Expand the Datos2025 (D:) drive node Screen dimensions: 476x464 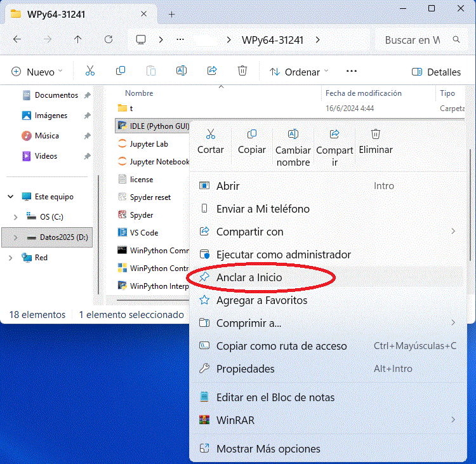point(15,237)
